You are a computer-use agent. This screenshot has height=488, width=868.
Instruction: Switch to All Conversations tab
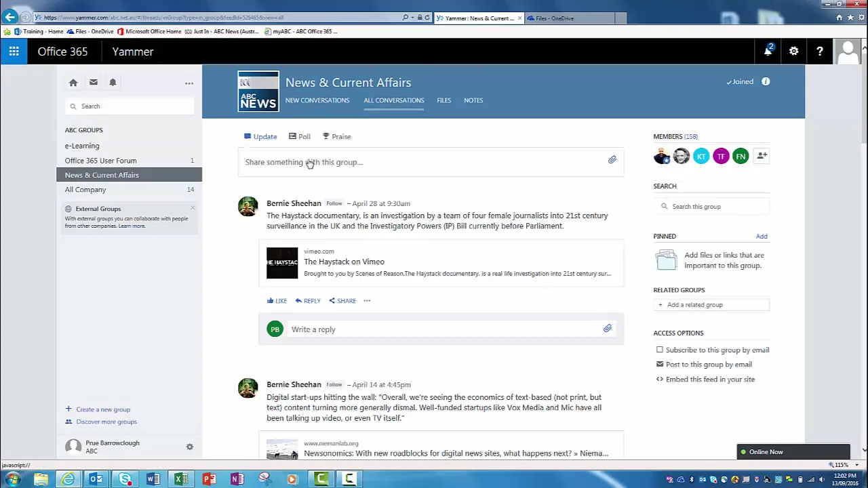(x=394, y=100)
